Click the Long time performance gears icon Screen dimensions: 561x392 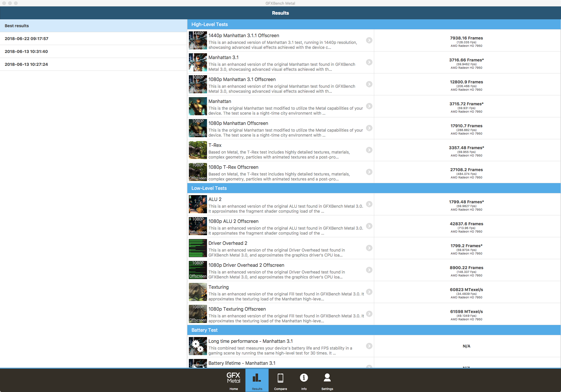(x=198, y=346)
